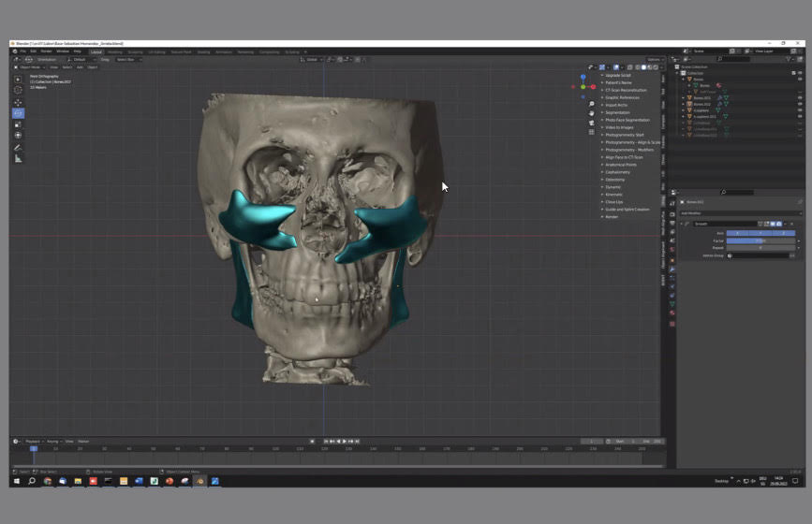Open the Add Modifier dropdown
Viewport: 812px width, 524px height.
tap(741, 213)
